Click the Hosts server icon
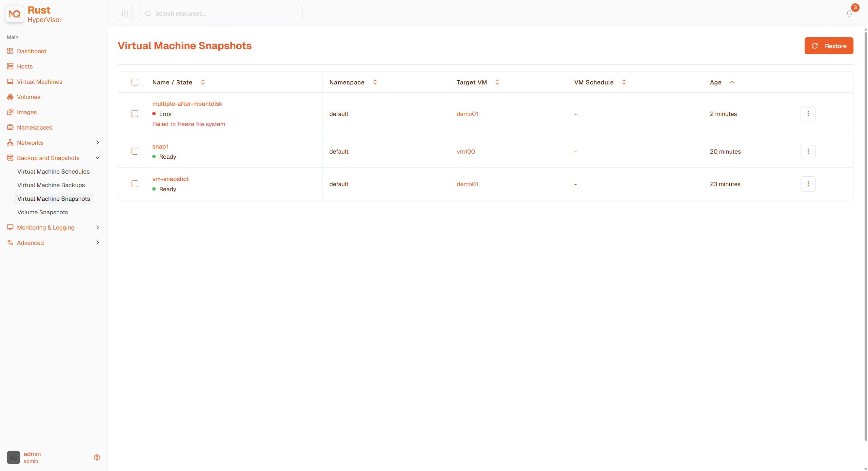The image size is (868, 471). coord(10,66)
